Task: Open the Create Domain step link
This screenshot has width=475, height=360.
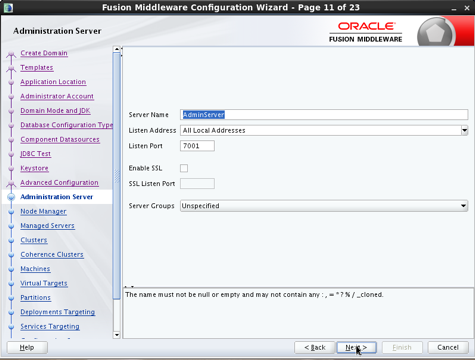Action: coord(44,53)
